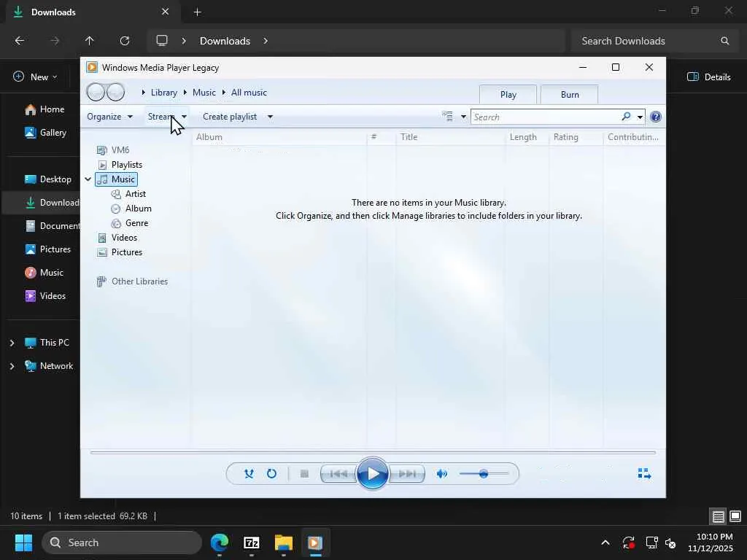Go to previous track in Media Player
Image resolution: width=747 pixels, height=560 pixels.
(x=338, y=474)
